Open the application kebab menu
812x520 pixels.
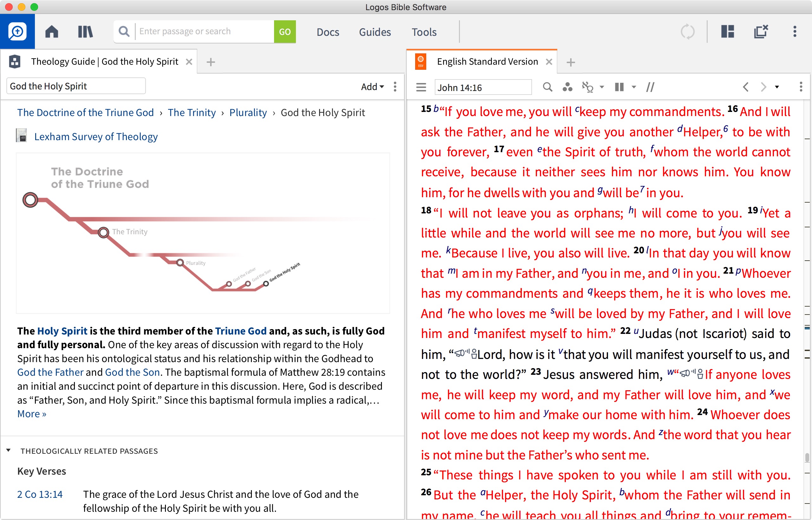pos(795,31)
